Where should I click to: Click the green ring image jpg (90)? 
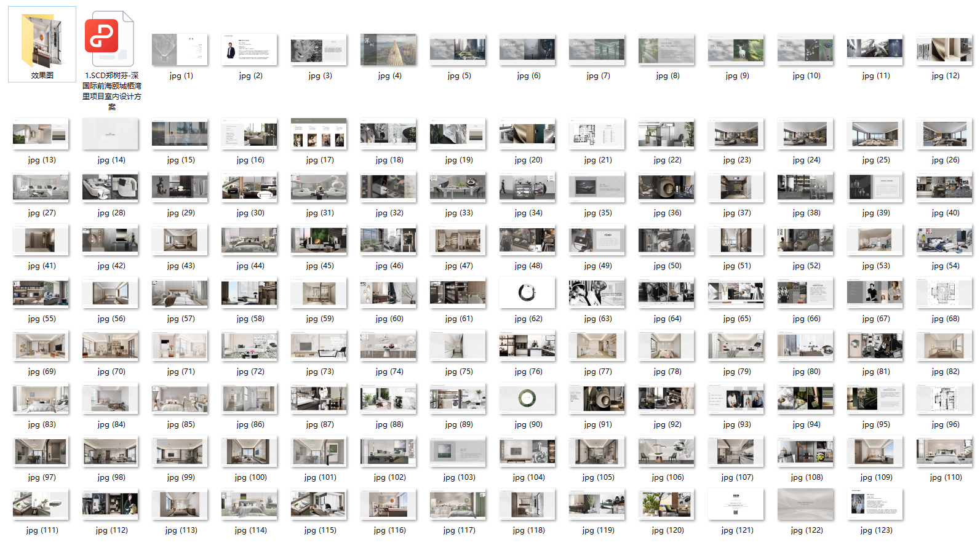(x=528, y=399)
